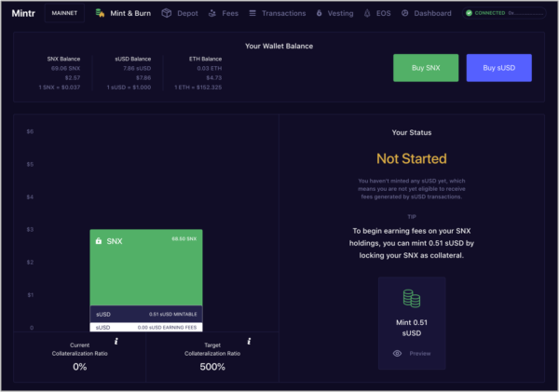Image resolution: width=559 pixels, height=392 pixels.
Task: Click the Buy sUSD button
Action: (498, 68)
